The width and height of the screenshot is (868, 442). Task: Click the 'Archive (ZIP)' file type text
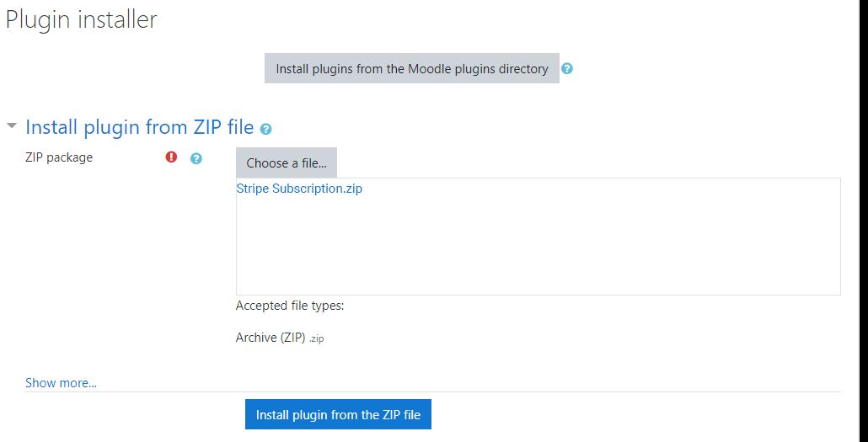[269, 337]
